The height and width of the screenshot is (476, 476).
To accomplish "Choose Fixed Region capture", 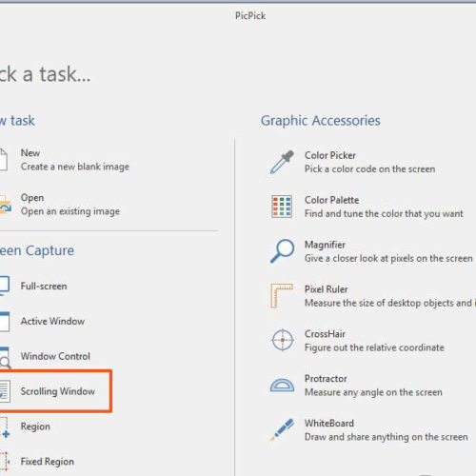I will click(48, 462).
